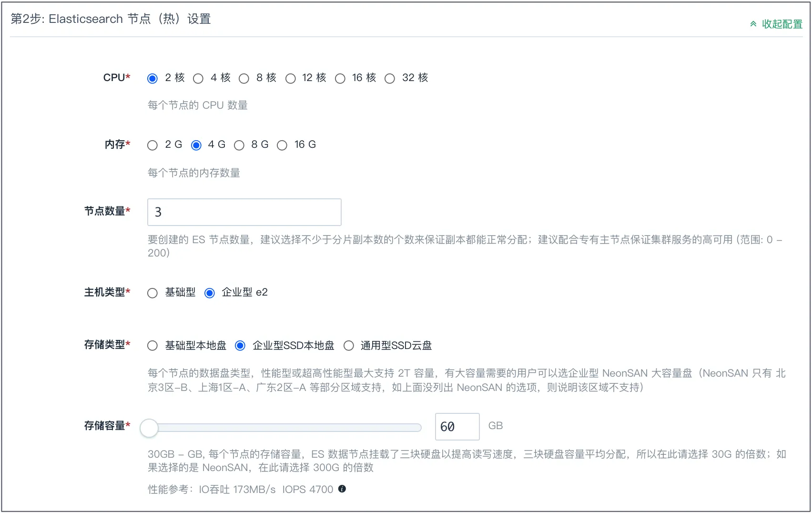The height and width of the screenshot is (513, 812).
Task: Click the 每个节点的内存数量 hint text
Action: click(x=194, y=173)
